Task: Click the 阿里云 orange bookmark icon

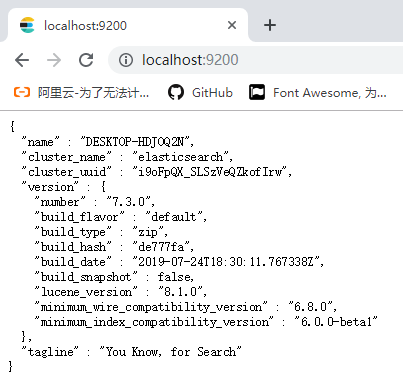Action: 22,92
